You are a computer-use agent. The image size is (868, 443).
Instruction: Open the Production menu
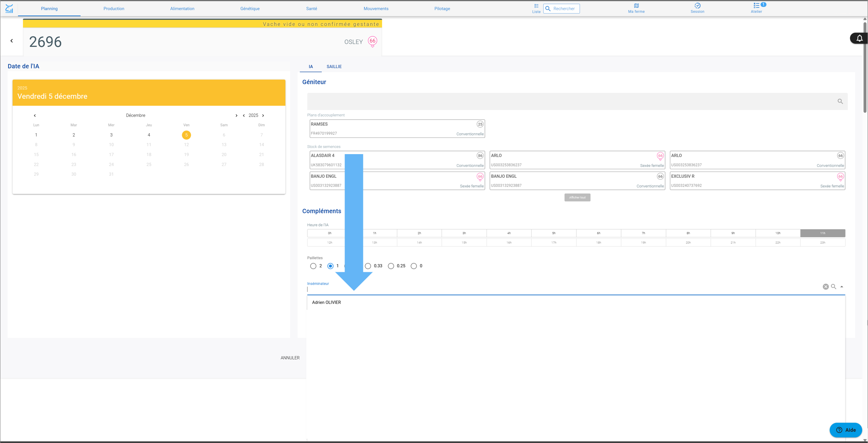[114, 9]
